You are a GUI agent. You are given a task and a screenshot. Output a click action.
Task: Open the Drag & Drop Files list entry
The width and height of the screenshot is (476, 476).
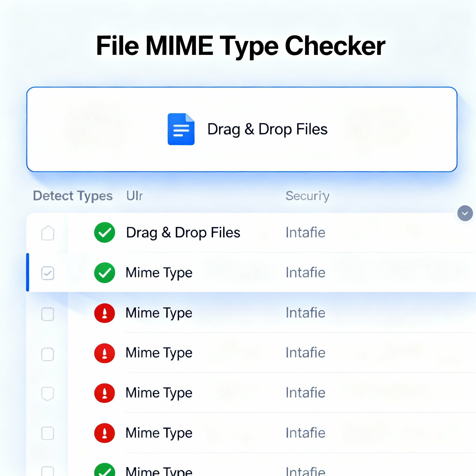pyautogui.click(x=183, y=232)
